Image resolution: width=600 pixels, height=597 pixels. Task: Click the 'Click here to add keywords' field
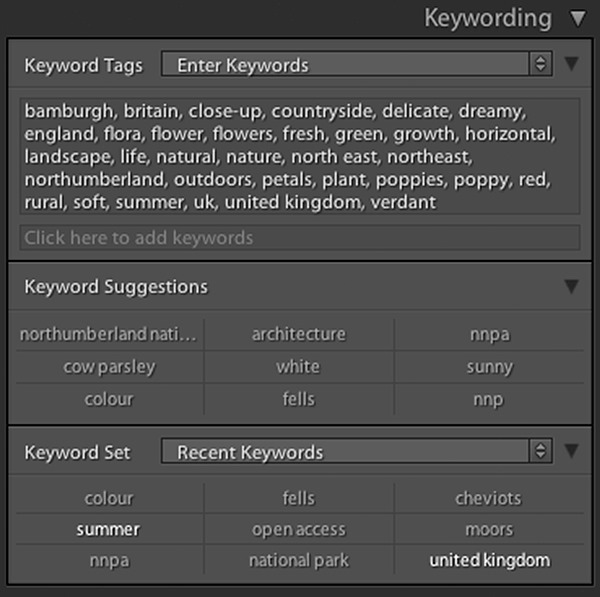click(299, 238)
